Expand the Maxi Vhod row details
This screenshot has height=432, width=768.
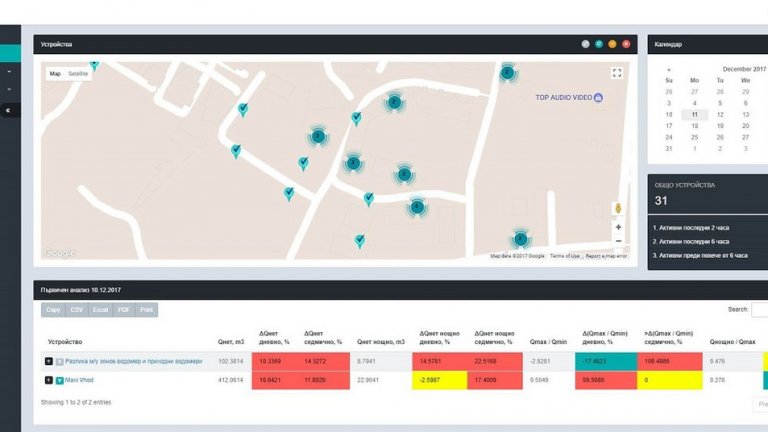click(49, 380)
